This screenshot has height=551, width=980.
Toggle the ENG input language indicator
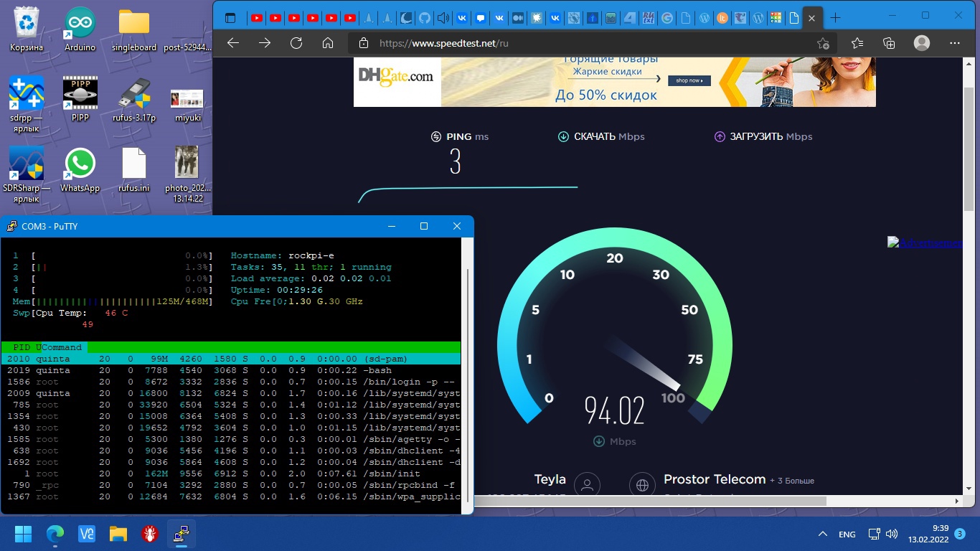pos(847,534)
